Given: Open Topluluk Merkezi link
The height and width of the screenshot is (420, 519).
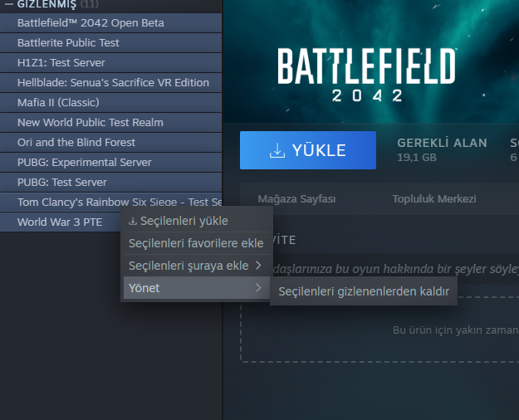Looking at the screenshot, I should point(434,199).
